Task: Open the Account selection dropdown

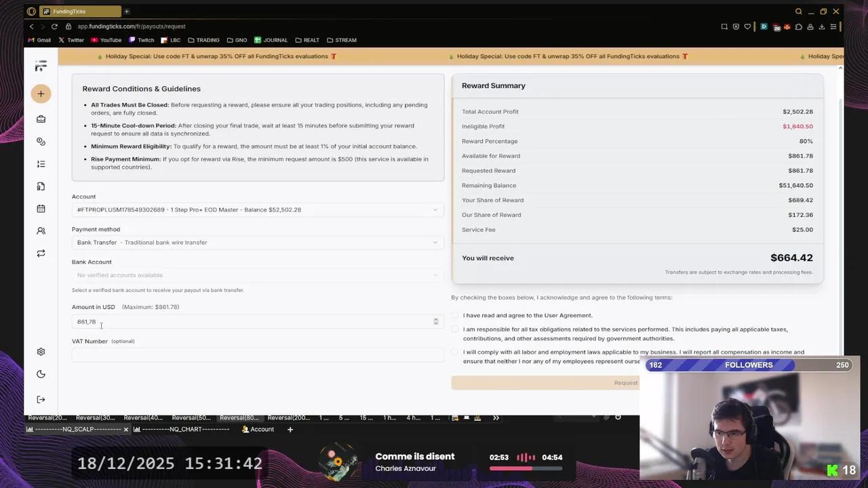Action: [258, 209]
